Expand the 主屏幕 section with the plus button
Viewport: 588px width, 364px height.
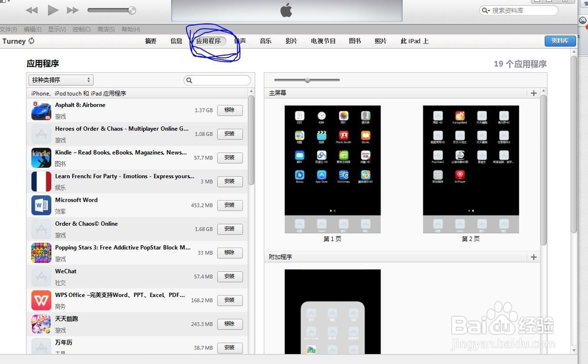[533, 93]
